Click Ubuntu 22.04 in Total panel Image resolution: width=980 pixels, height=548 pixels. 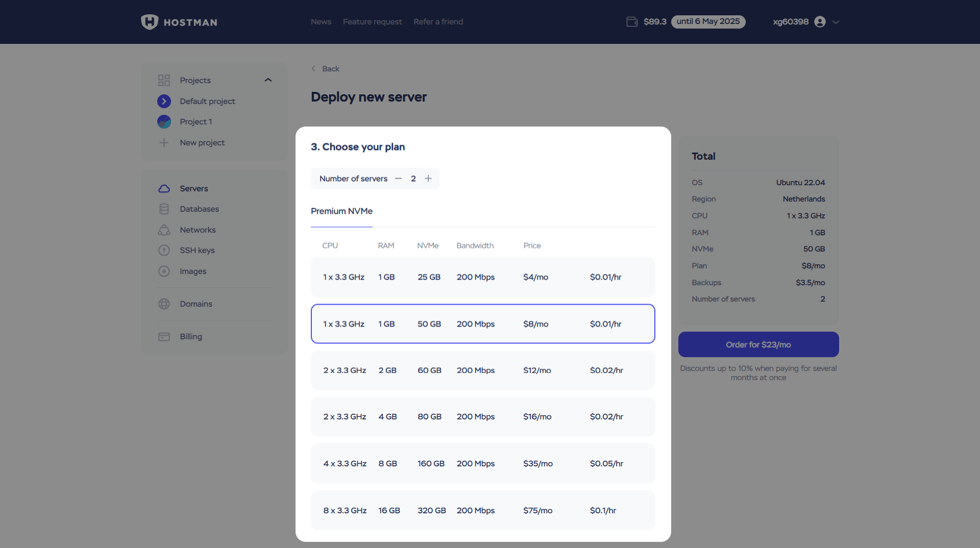click(x=800, y=182)
